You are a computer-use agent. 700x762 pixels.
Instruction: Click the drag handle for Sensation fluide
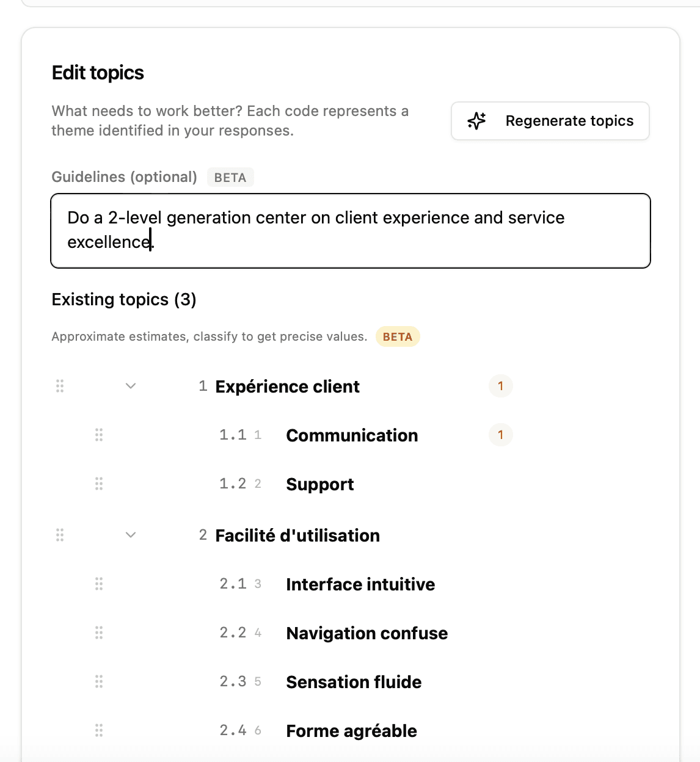pos(99,681)
